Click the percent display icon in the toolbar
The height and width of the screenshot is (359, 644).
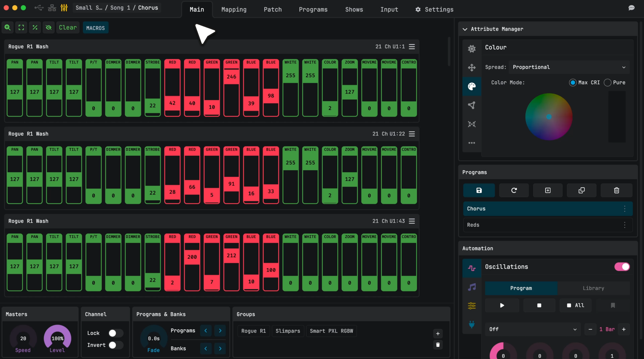click(35, 28)
